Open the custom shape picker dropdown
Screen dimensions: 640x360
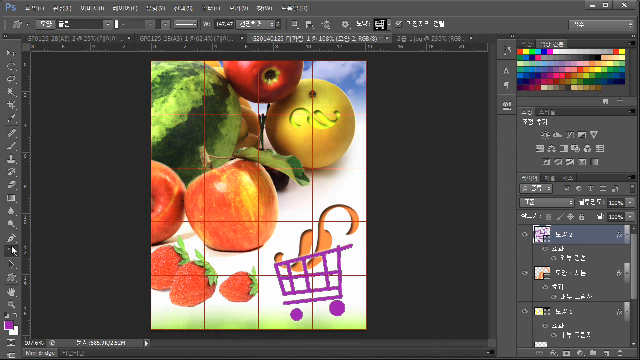click(x=389, y=24)
